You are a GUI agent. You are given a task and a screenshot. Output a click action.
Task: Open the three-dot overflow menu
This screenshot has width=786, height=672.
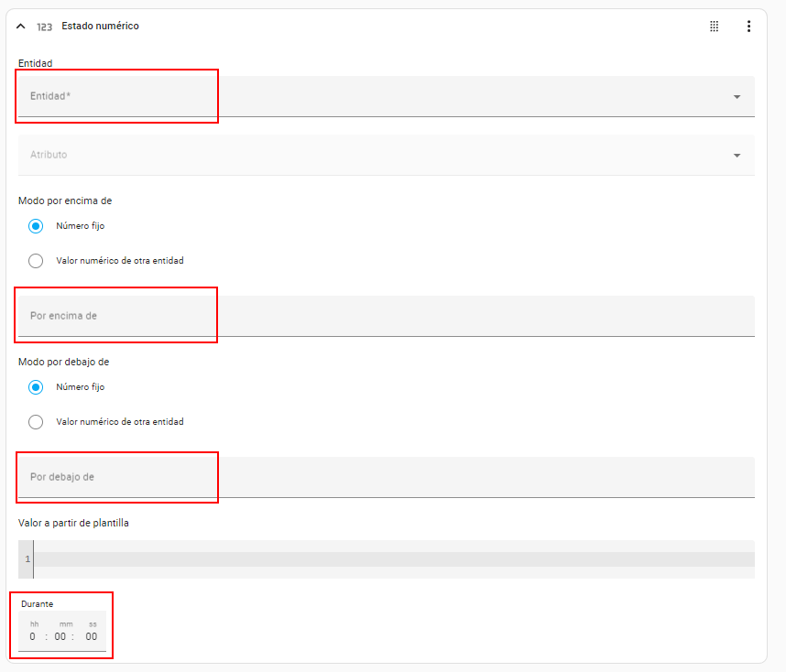[x=748, y=27]
